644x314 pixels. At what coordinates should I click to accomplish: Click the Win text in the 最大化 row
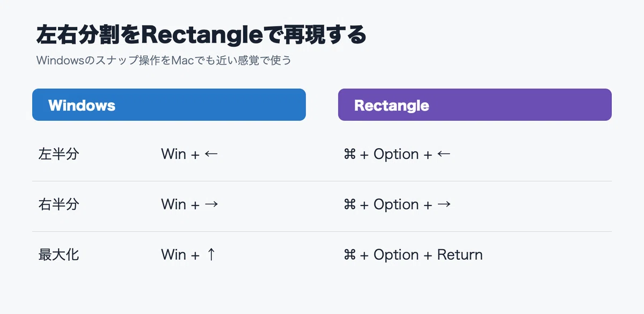tap(173, 254)
